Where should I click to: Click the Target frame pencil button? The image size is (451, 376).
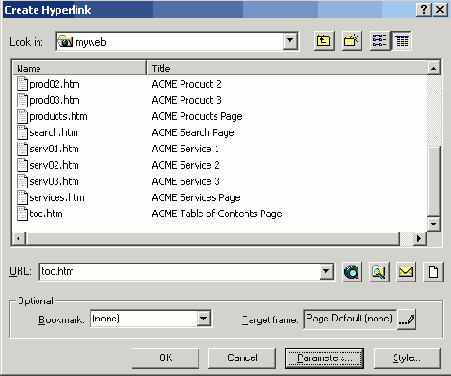[406, 320]
